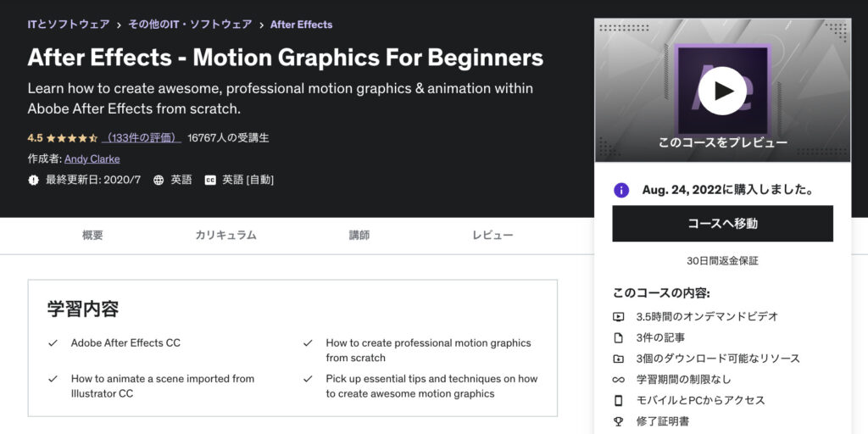Click the このコースの内容 heading

[x=661, y=292]
